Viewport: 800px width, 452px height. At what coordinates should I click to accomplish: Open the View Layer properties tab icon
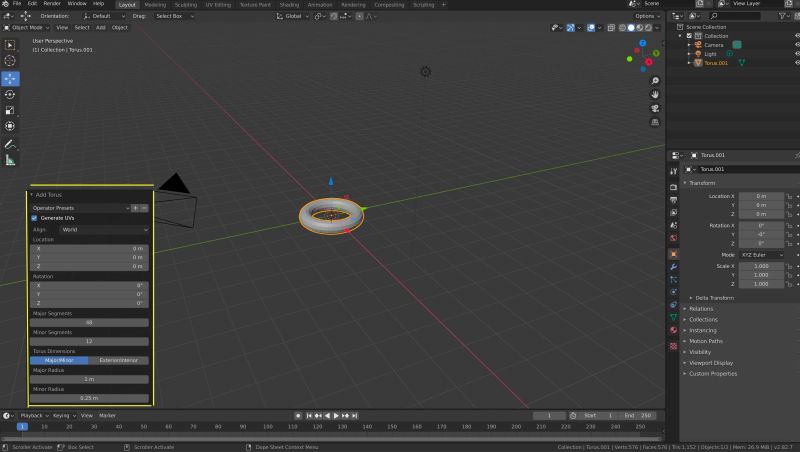tap(673, 212)
